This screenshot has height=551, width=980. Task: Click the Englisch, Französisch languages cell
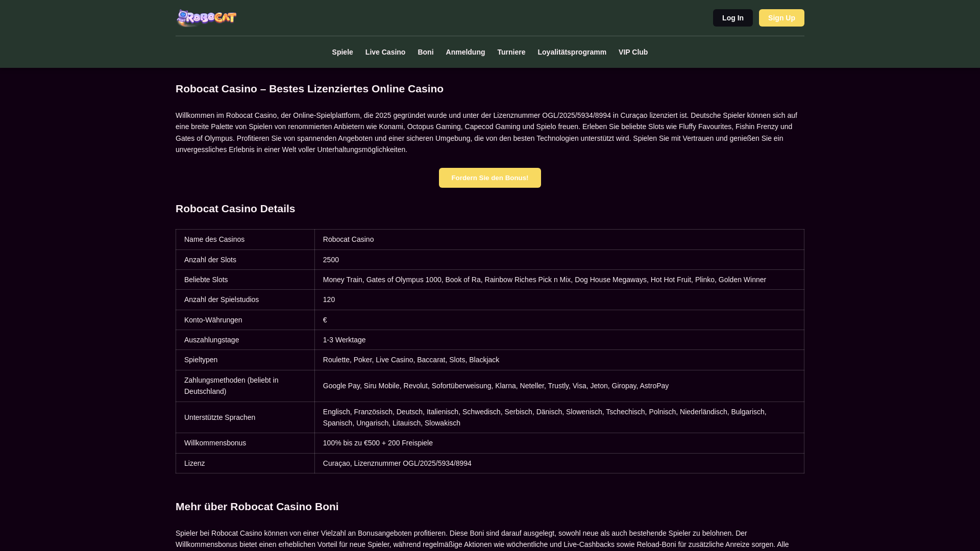click(559, 417)
